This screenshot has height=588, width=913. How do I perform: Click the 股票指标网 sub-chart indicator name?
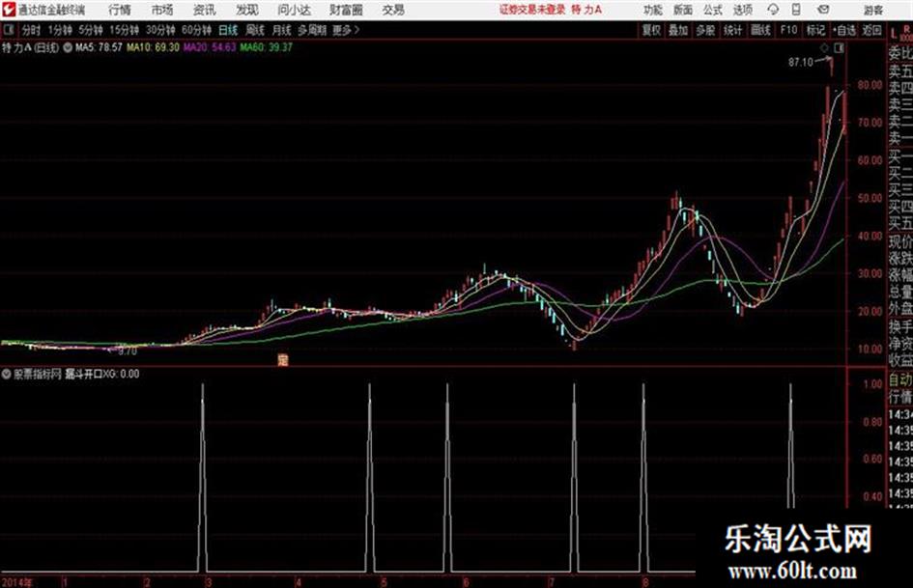pyautogui.click(x=38, y=374)
